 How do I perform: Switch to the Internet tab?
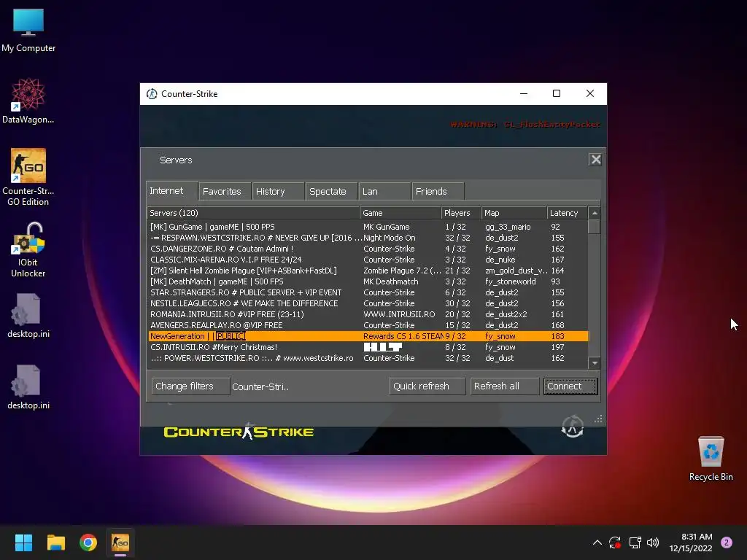point(171,191)
